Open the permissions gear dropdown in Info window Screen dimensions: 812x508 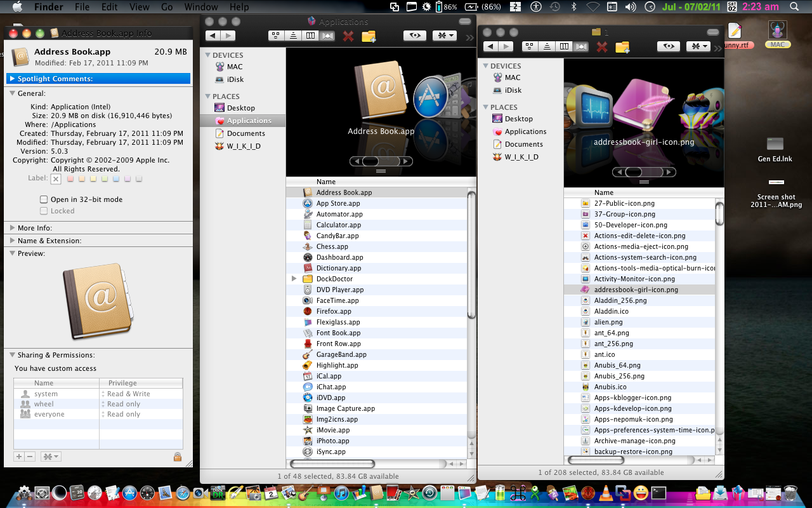50,457
